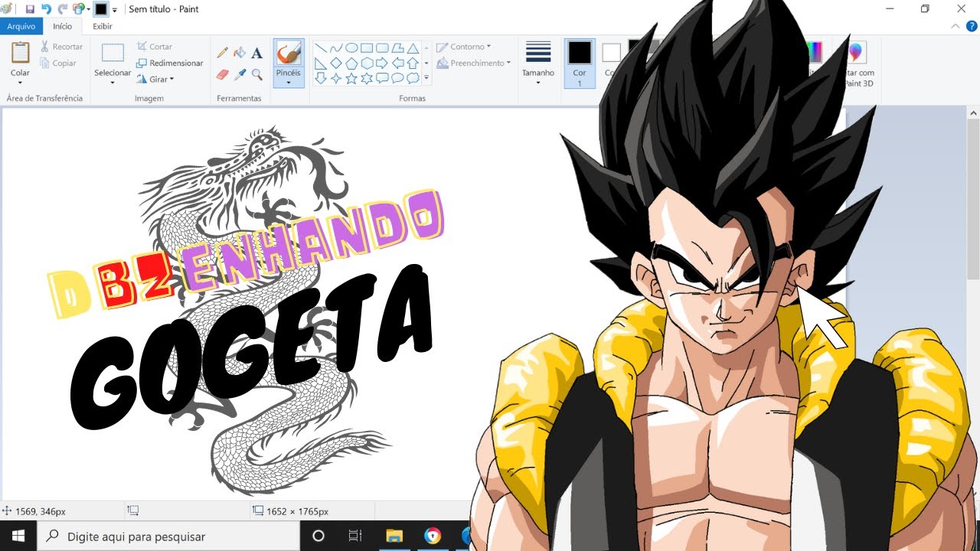The image size is (980, 551).
Task: Select the Pencil tool
Action: (x=223, y=53)
